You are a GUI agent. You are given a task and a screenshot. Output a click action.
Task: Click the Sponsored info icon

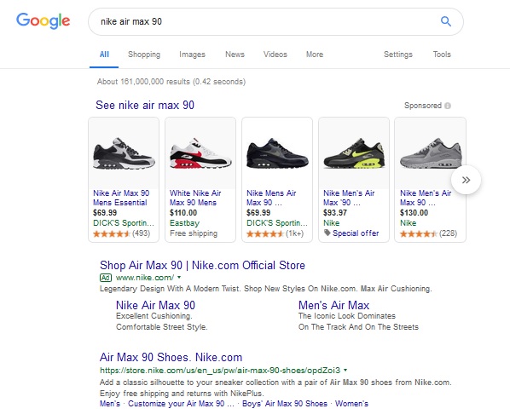448,106
